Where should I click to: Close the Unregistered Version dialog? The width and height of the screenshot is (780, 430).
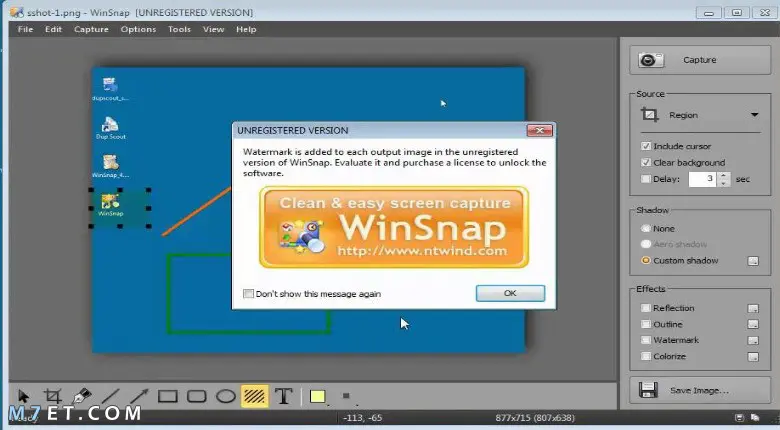[540, 130]
